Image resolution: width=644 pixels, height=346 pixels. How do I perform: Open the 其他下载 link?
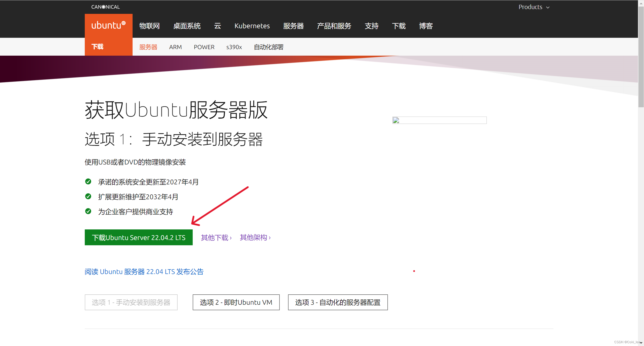click(x=216, y=237)
